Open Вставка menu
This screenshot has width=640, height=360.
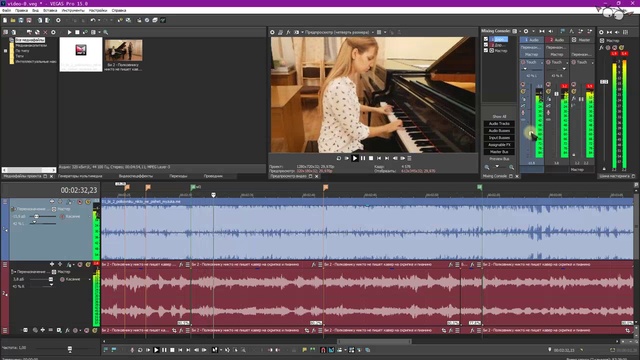[x=50, y=10]
